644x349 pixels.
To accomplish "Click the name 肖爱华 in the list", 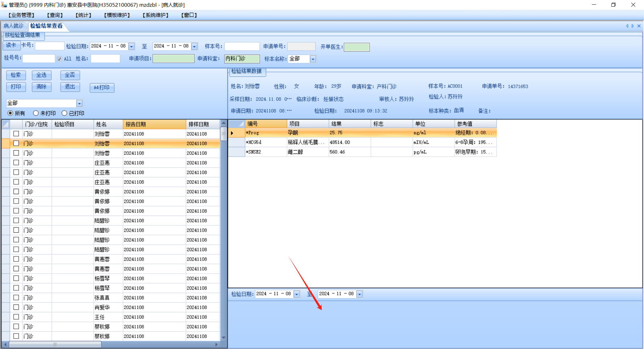I will click(102, 307).
